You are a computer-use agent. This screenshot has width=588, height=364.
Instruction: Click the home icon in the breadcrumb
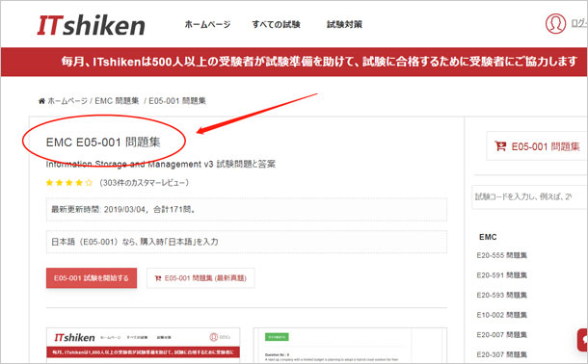[x=41, y=101]
